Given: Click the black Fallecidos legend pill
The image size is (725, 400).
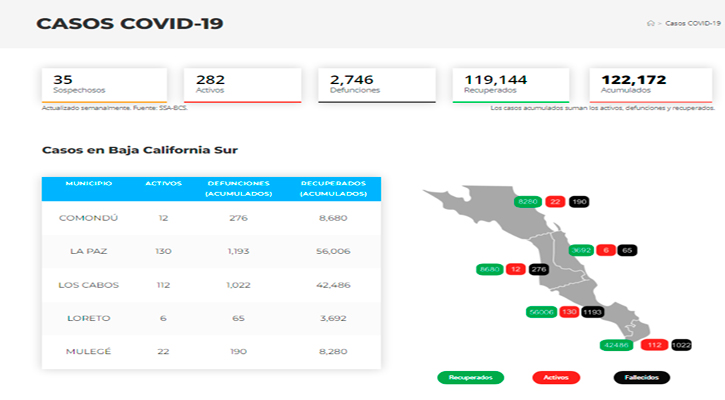Looking at the screenshot, I should (x=642, y=378).
